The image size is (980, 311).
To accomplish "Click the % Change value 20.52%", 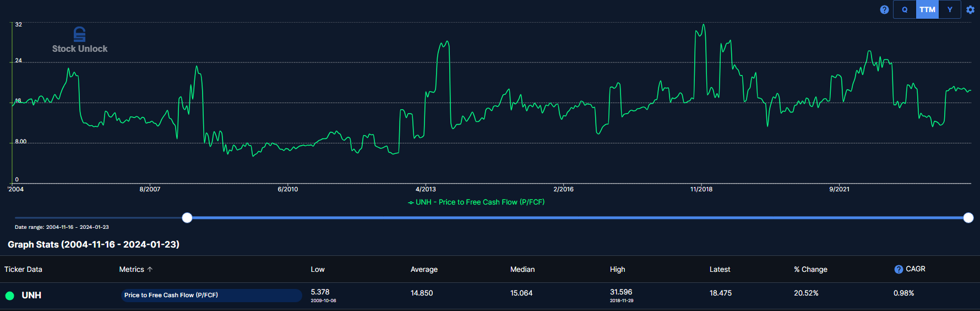I will click(806, 293).
